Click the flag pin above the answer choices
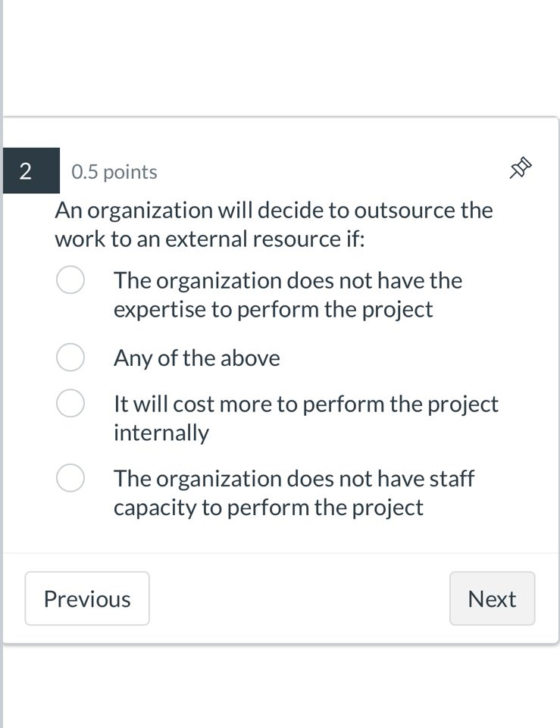Viewport: 560px width, 728px height. point(520,169)
